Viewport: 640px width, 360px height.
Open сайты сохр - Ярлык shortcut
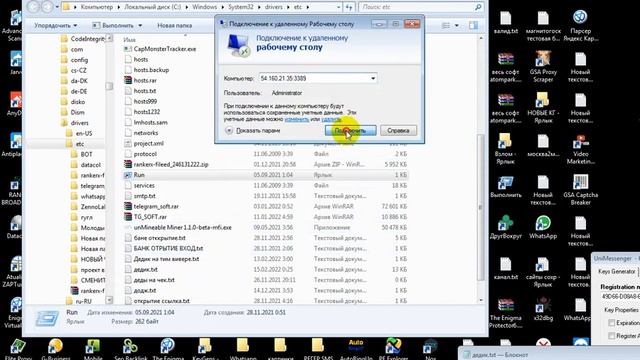click(x=543, y=272)
